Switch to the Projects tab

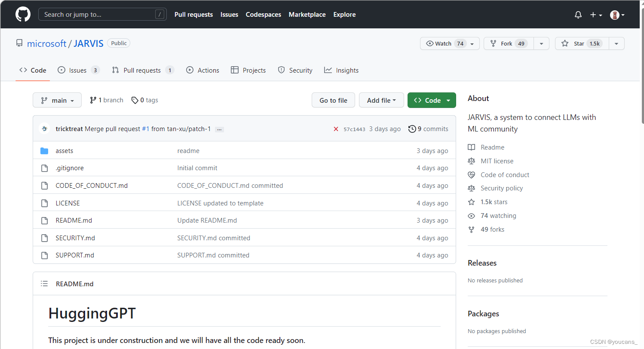[x=248, y=70]
